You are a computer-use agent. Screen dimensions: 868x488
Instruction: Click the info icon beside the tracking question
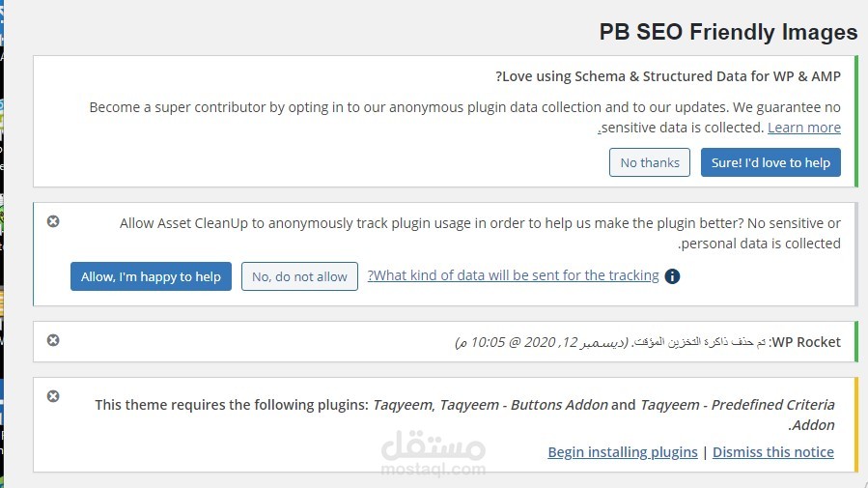click(673, 276)
